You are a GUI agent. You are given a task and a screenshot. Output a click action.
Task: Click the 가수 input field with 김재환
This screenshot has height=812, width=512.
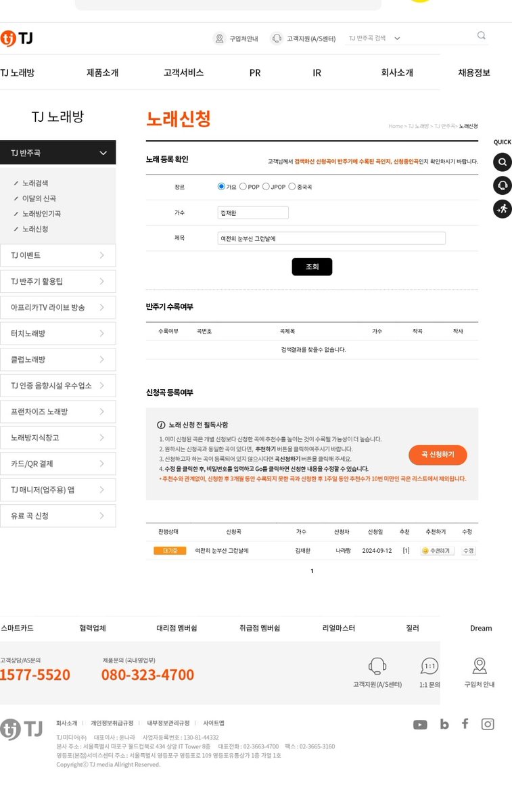click(253, 212)
